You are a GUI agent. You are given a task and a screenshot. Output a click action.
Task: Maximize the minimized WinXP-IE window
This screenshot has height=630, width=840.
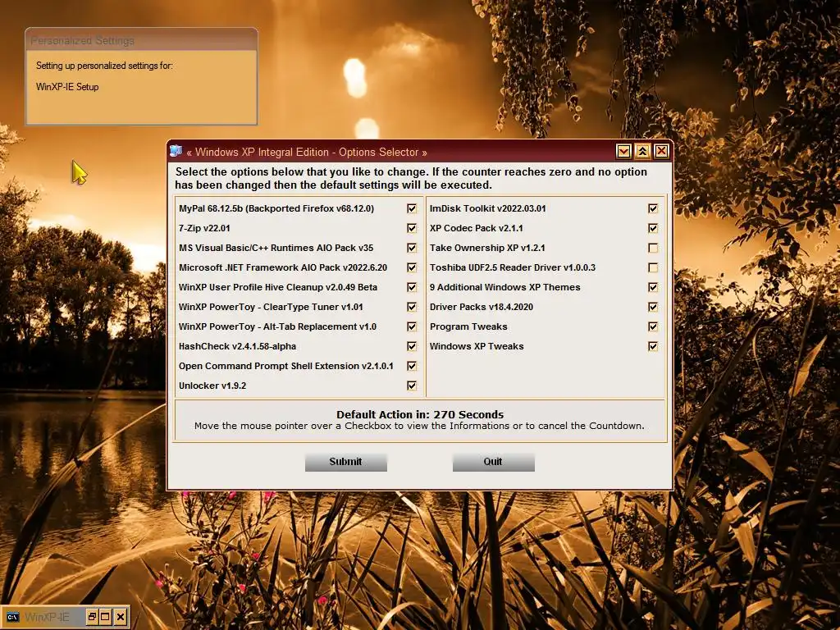106,617
